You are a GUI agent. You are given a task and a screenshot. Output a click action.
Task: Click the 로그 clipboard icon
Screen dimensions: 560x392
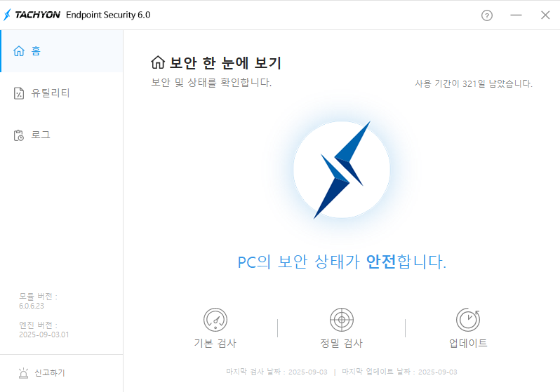(19, 135)
